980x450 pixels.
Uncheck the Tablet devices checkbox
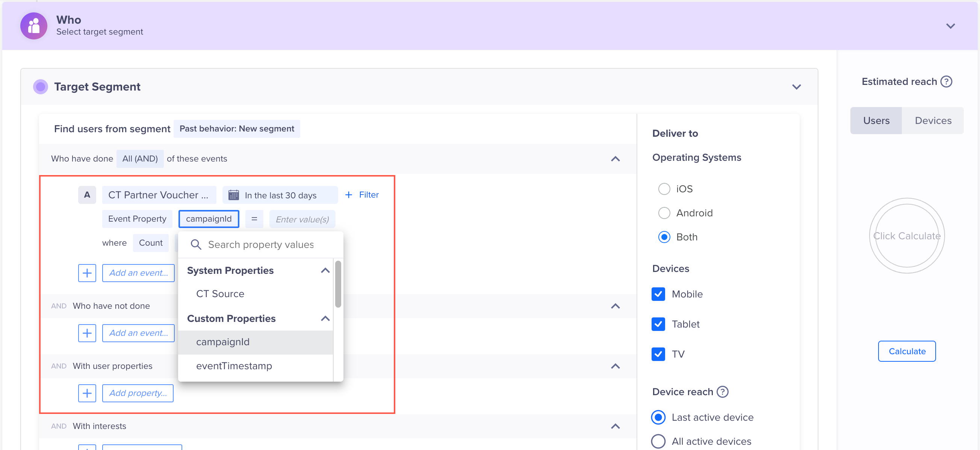click(x=658, y=324)
